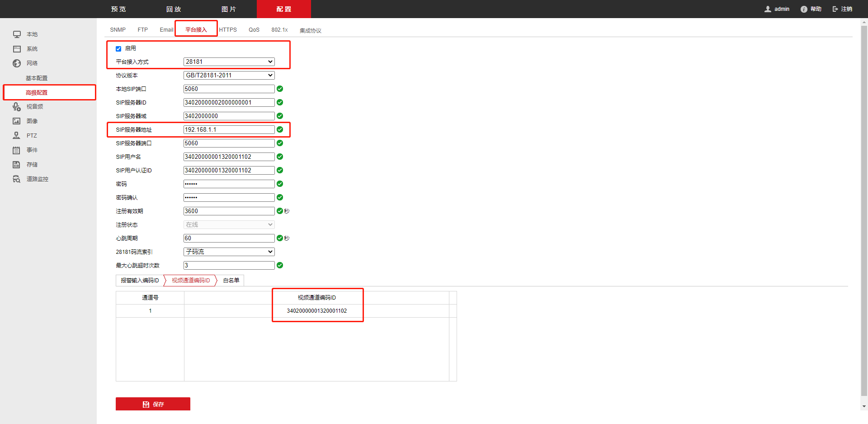
Task: Click green check beside SIP服务器端口
Action: click(280, 143)
